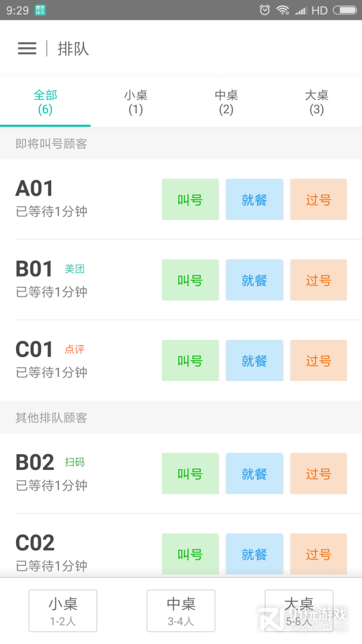Viewport: 362px width, 644px height.
Task: Select the C01 点评 queue entry
Action: tap(78, 360)
